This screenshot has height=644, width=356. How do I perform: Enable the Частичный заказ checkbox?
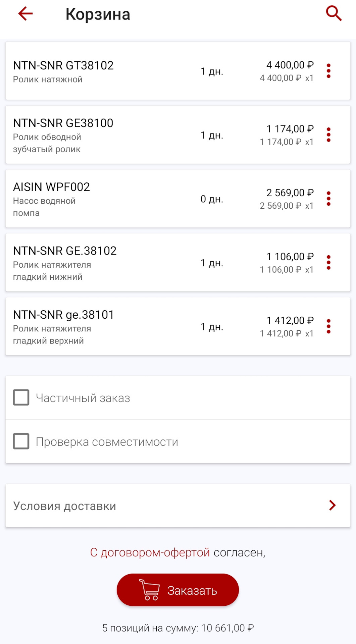(x=21, y=397)
